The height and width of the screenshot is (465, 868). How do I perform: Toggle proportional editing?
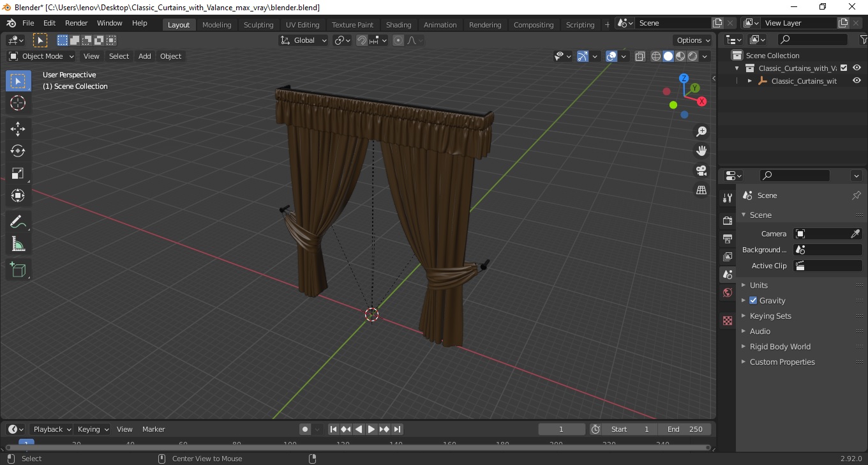click(398, 40)
